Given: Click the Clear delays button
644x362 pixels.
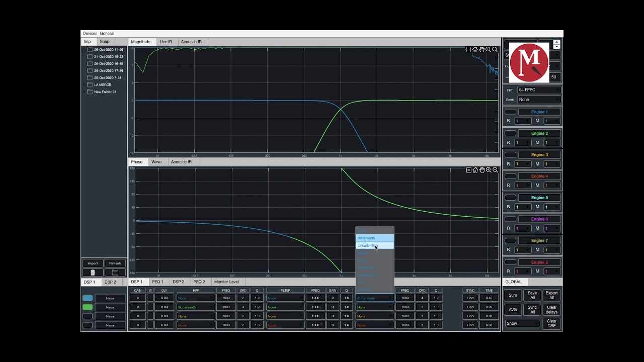Looking at the screenshot, I should pos(551,309).
